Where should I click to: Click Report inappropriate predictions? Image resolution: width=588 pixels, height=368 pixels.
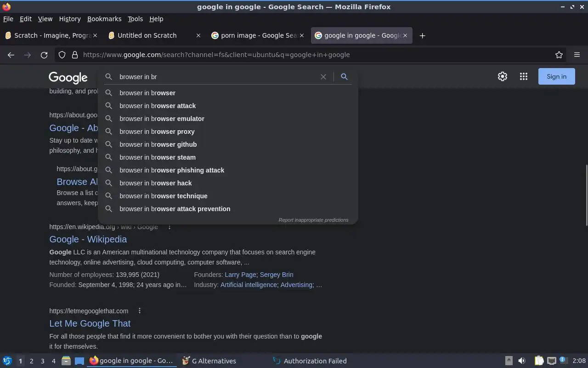point(313,220)
